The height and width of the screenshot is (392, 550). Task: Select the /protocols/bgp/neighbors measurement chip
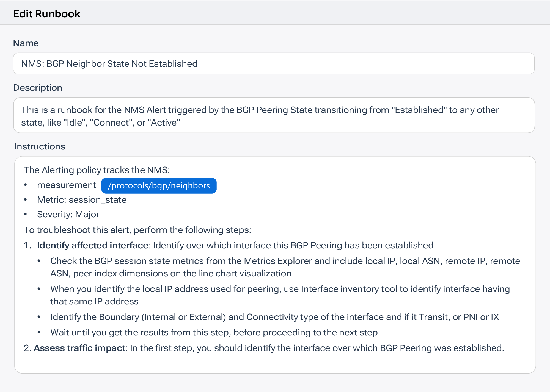tap(159, 185)
